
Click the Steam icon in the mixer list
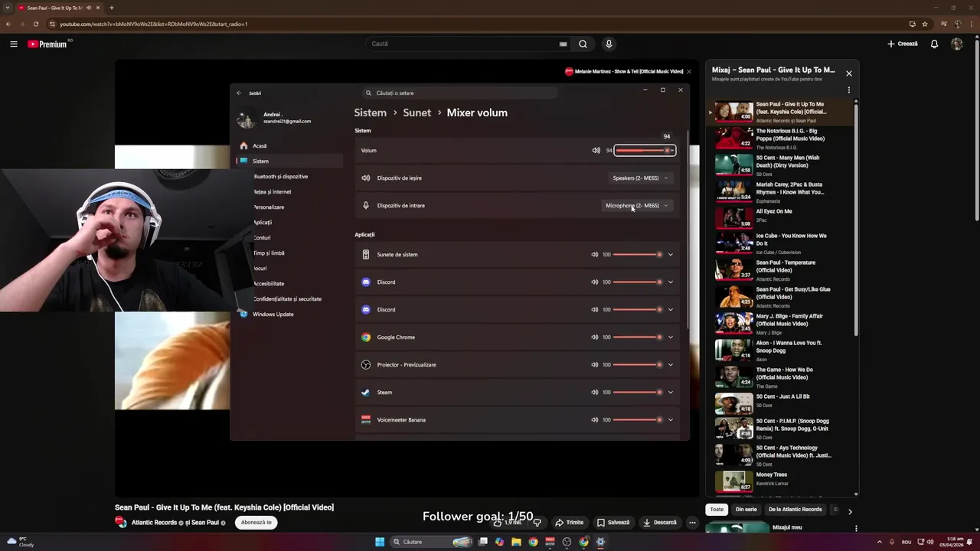coord(366,393)
